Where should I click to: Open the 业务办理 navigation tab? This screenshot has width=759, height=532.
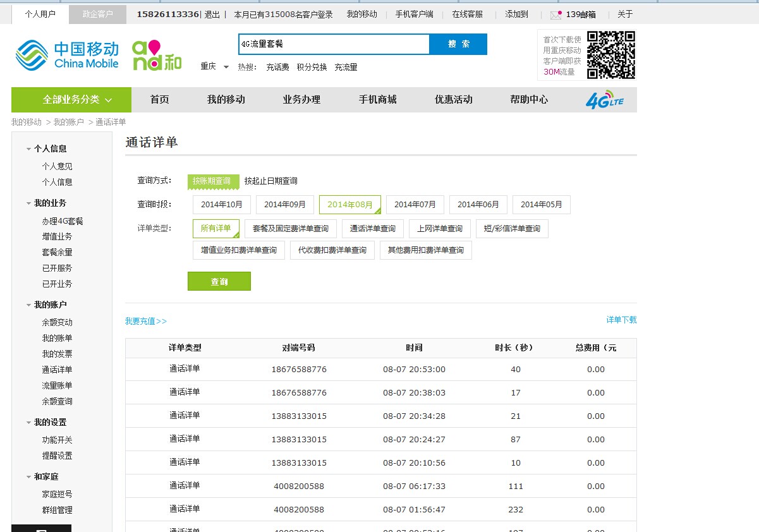click(x=301, y=100)
